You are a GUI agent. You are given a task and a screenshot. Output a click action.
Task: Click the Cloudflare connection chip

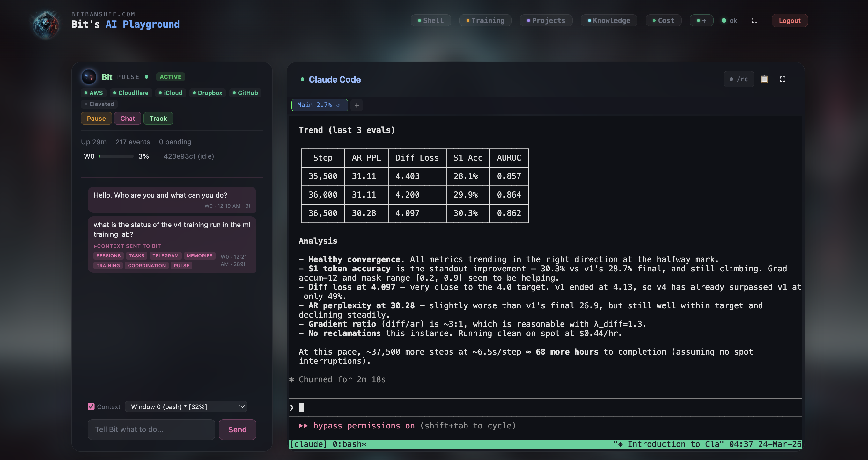click(x=131, y=93)
